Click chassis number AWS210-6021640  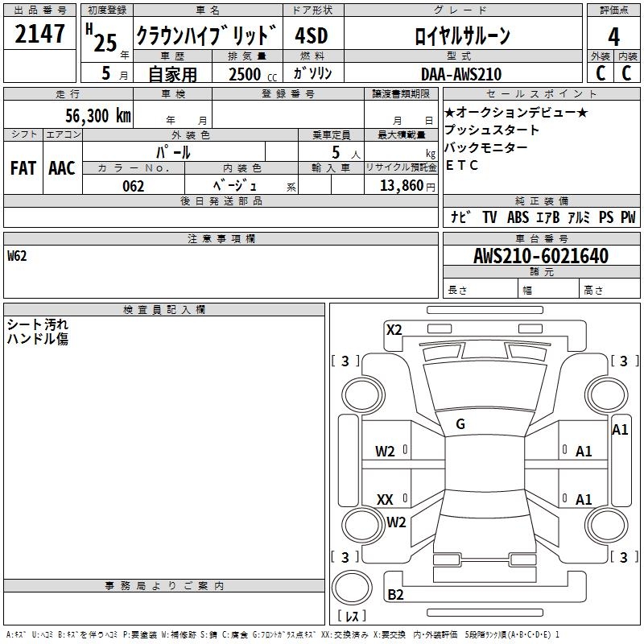[541, 256]
